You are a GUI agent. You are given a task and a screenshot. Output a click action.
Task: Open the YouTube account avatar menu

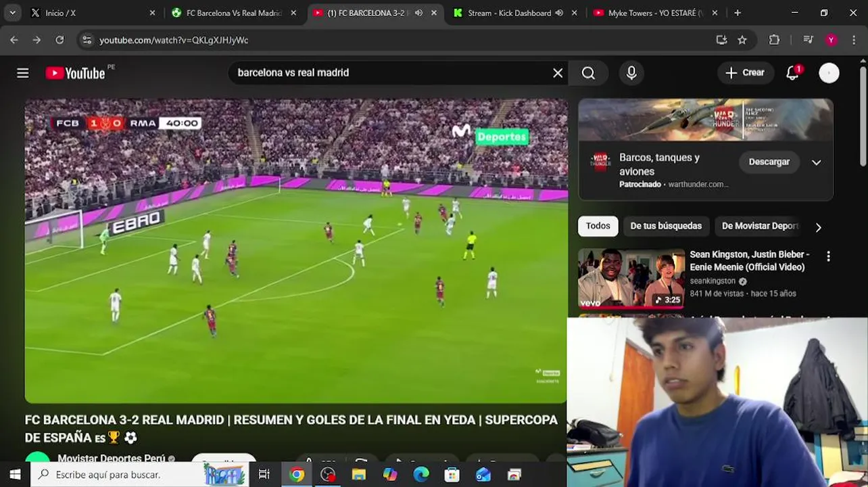829,73
